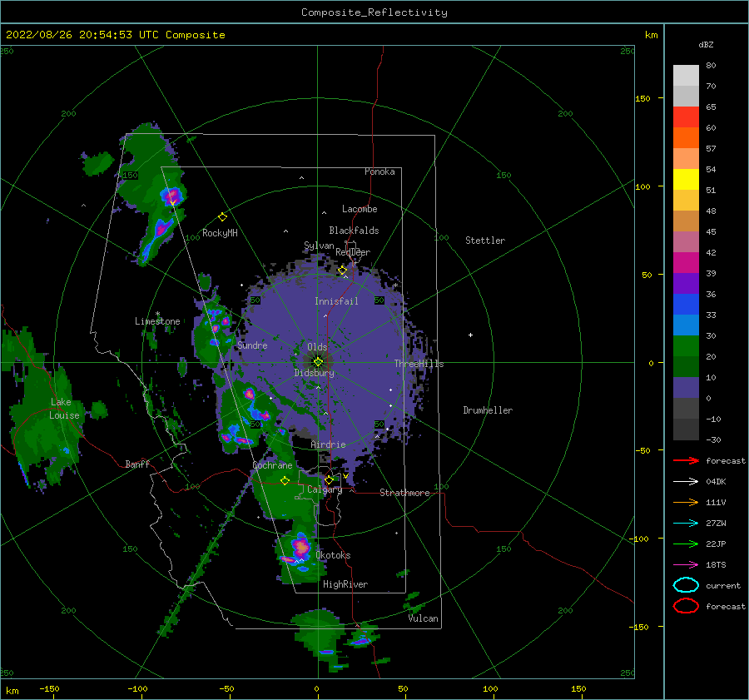The width and height of the screenshot is (749, 700).
Task: Pick the light blue swatch between 33 and 30
Action: click(x=686, y=325)
